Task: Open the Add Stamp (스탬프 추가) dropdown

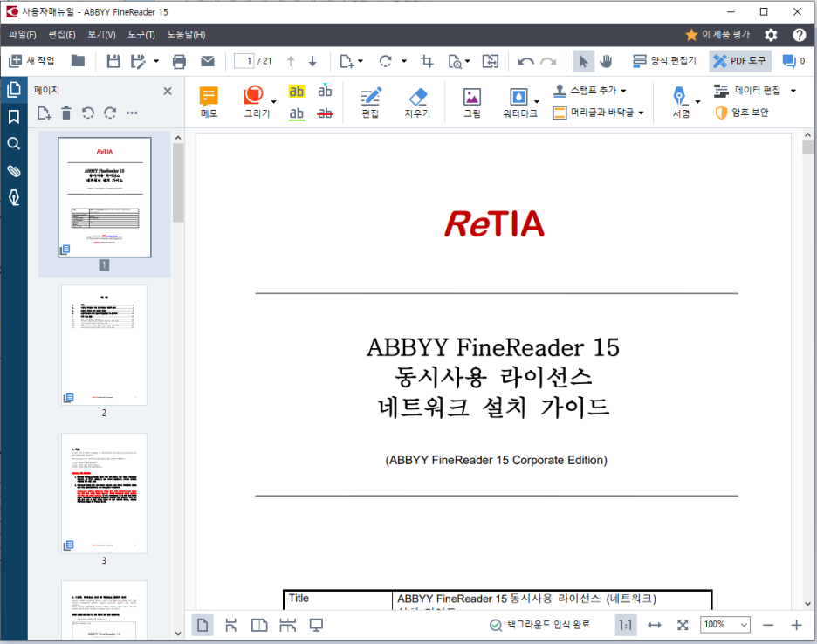Action: click(589, 91)
